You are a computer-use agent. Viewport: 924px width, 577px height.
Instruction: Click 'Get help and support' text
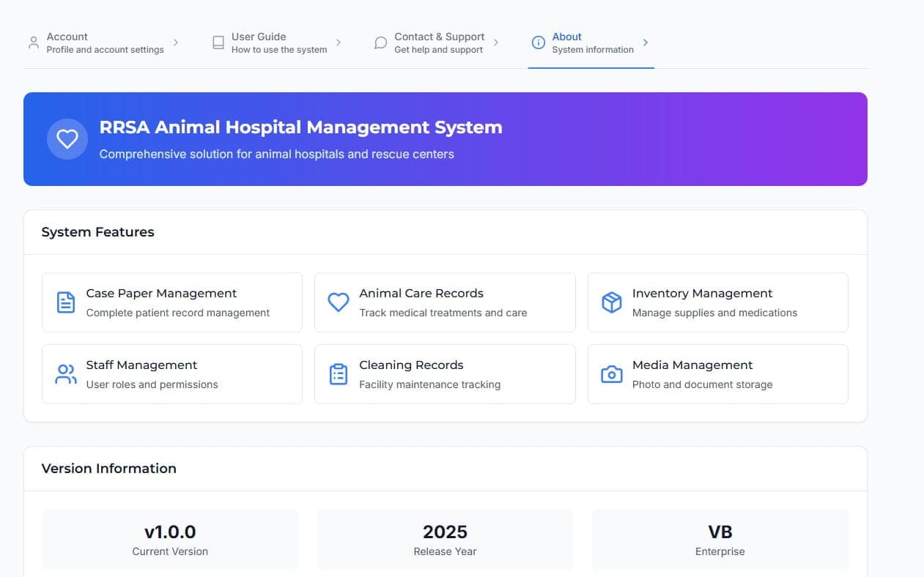point(438,50)
